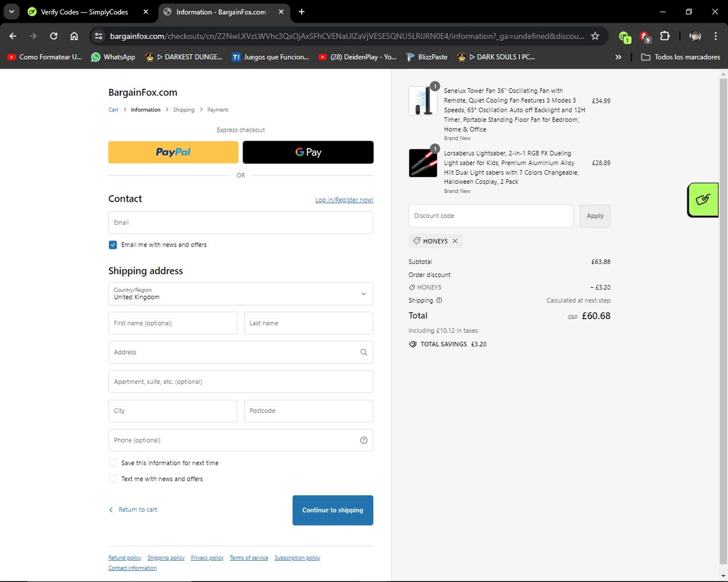Open BlizzPaste bookmark
The image size is (728, 582).
coord(427,57)
